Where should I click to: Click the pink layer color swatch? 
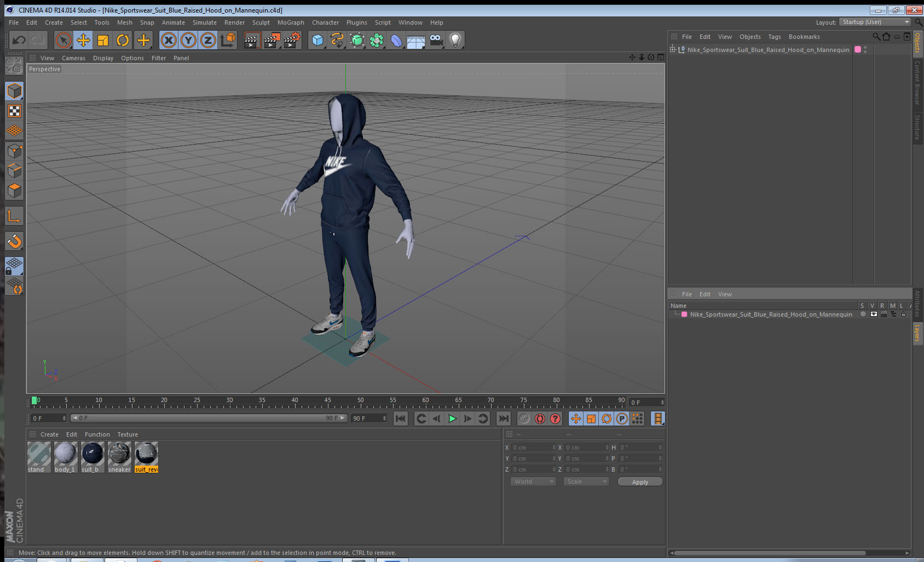(x=684, y=314)
